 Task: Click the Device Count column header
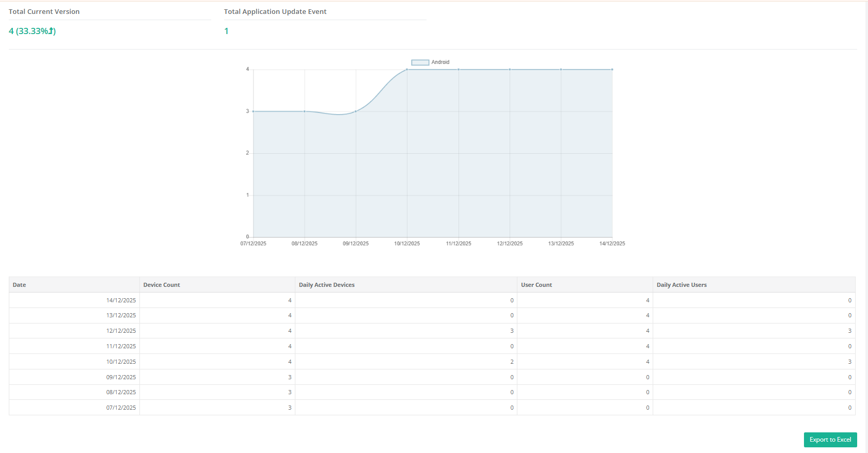(162, 285)
